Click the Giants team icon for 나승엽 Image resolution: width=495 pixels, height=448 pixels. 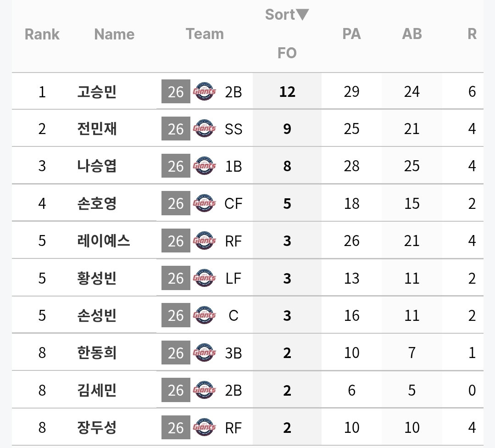[x=204, y=166]
